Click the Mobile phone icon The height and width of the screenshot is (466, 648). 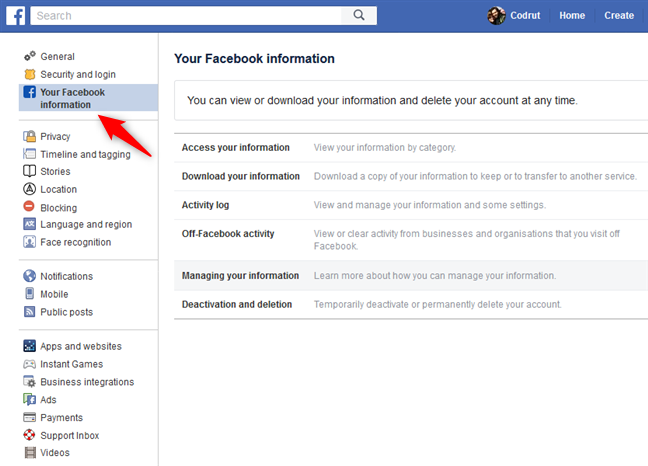(29, 293)
